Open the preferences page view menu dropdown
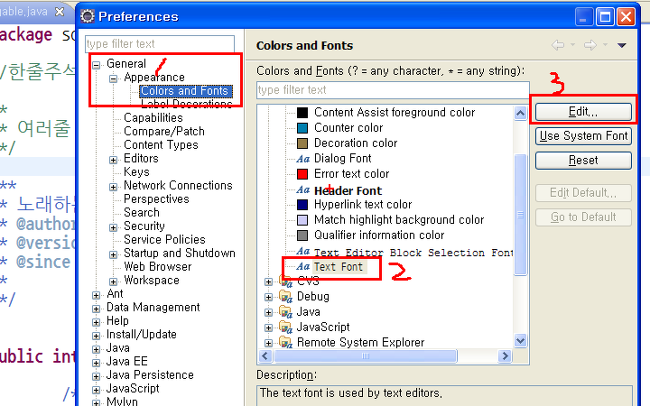This screenshot has height=406, width=650. pyautogui.click(x=622, y=45)
